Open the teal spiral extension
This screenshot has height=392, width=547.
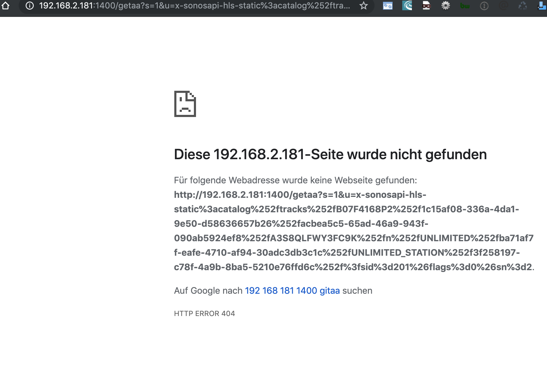[x=407, y=5]
